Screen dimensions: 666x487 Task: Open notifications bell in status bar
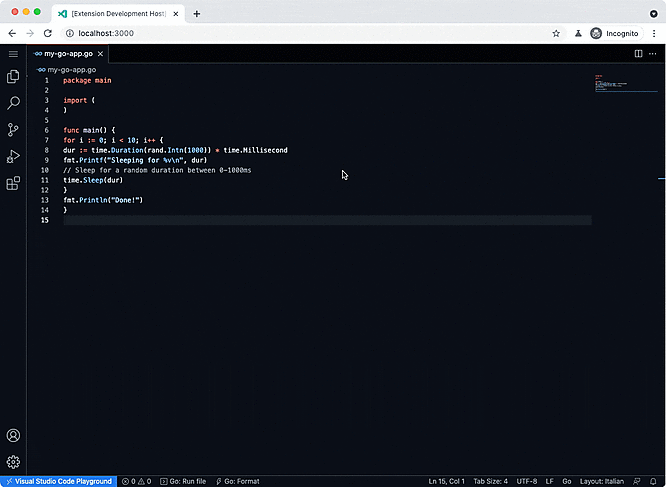tap(653, 481)
